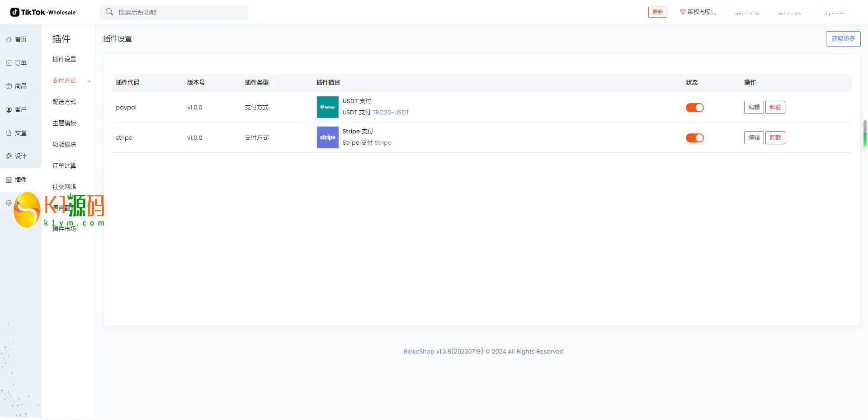Select 配送方式 shipping methods submenu
Image resolution: width=868 pixels, height=420 pixels.
pyautogui.click(x=64, y=102)
